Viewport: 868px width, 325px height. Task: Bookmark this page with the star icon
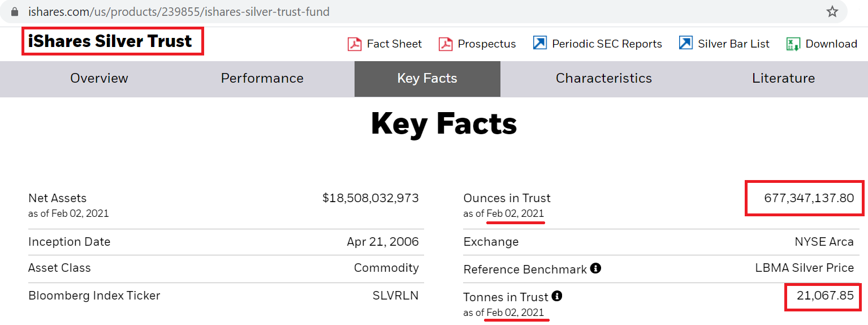832,11
